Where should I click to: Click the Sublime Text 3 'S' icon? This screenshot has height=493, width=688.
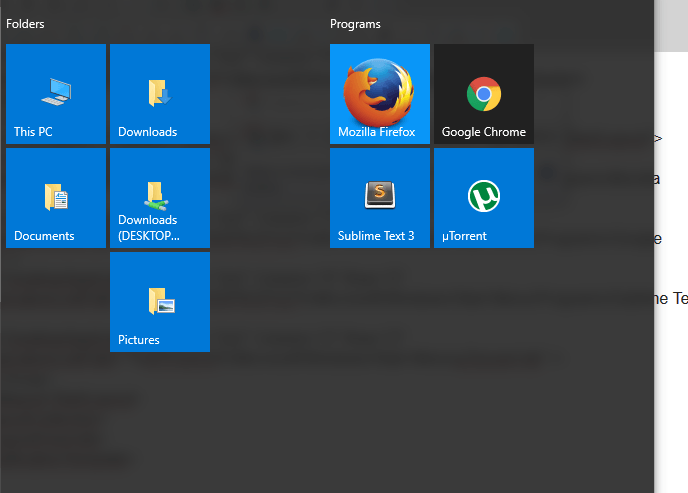[379, 195]
